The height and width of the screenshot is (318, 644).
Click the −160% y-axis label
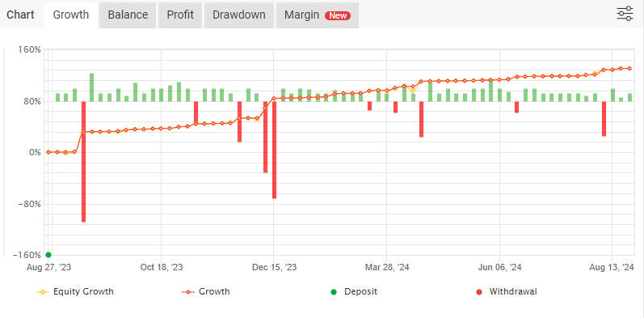[x=27, y=256]
